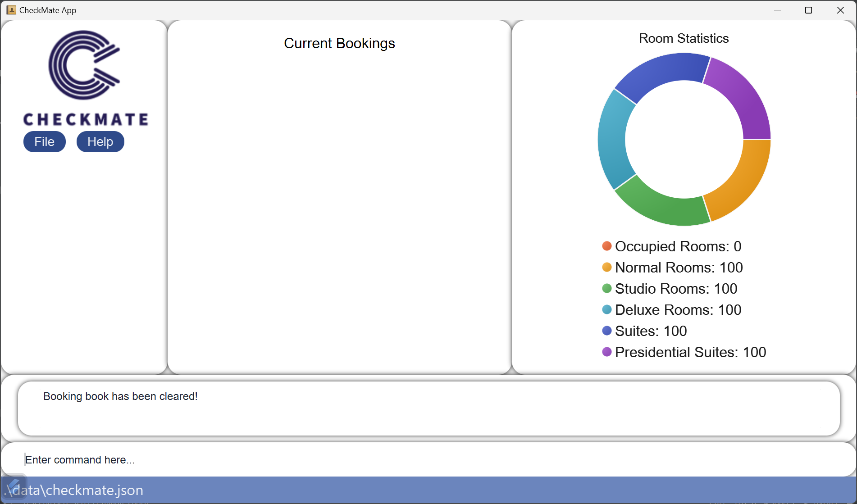Click the CheckMate logo image
This screenshot has height=504, width=857.
point(85,78)
